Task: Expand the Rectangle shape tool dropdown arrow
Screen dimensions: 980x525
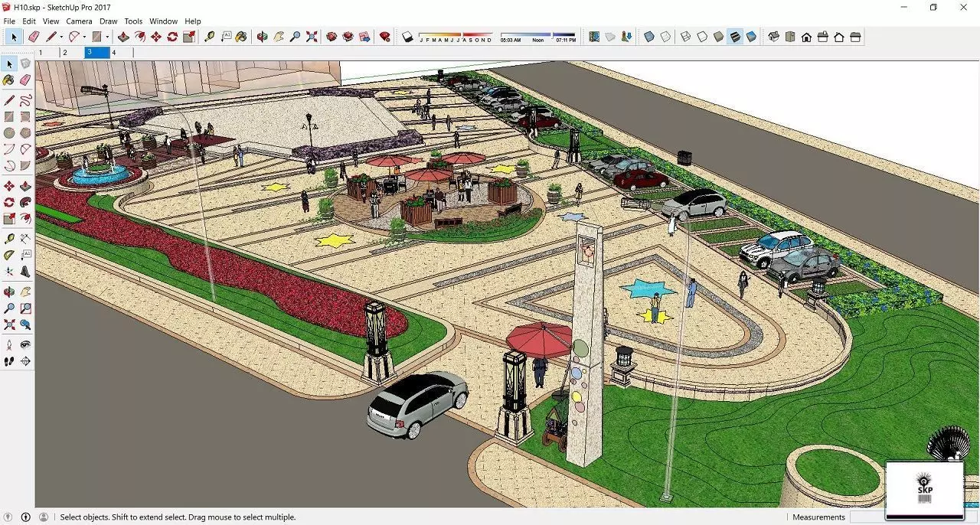Action: click(107, 37)
